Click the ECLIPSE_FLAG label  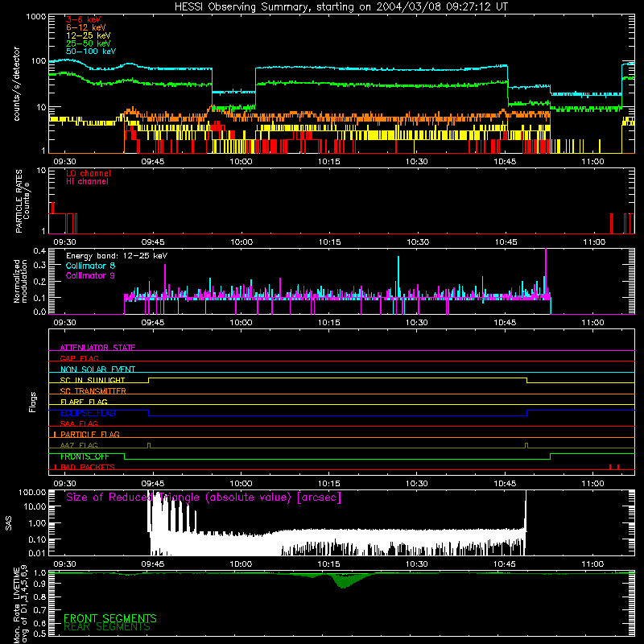tap(88, 413)
